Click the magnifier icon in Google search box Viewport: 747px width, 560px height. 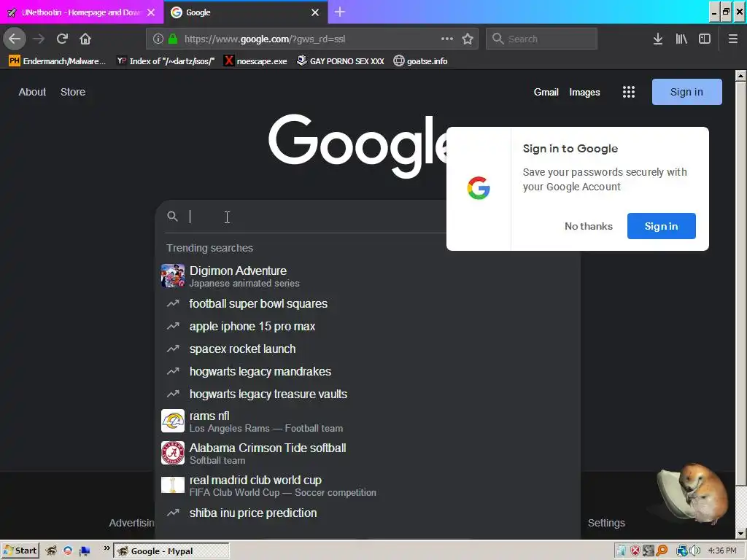[x=172, y=217]
